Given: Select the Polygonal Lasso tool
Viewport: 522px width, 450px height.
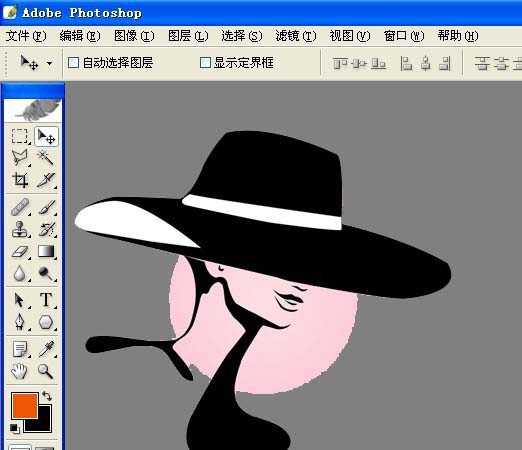Looking at the screenshot, I should click(x=19, y=157).
